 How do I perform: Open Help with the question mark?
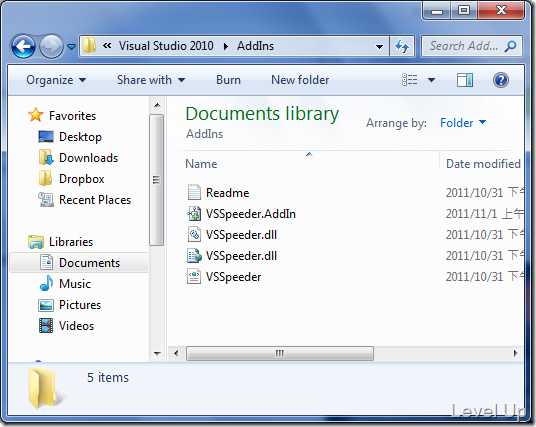point(501,80)
